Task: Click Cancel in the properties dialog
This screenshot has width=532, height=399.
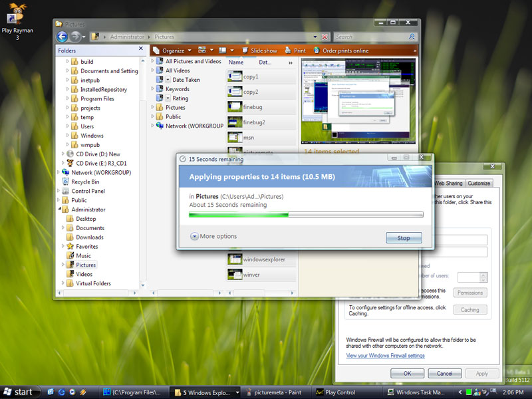Action: pyautogui.click(x=444, y=373)
